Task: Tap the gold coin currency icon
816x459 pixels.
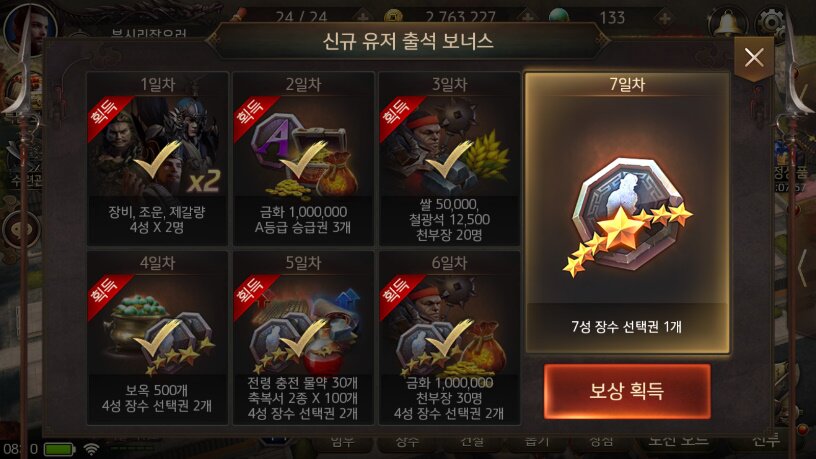Action: 394,17
